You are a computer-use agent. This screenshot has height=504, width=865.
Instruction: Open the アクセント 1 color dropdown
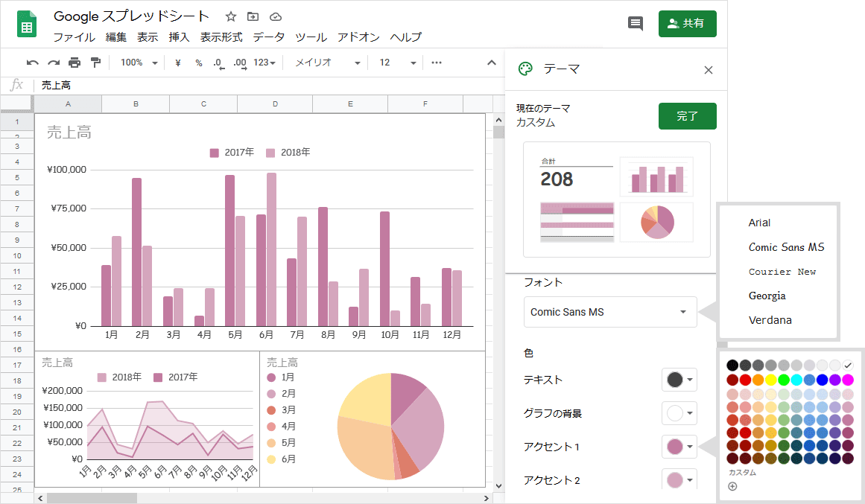click(679, 447)
